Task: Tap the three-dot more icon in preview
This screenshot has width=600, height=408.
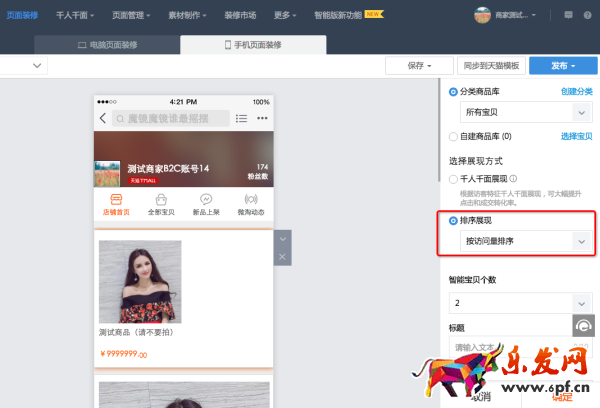Action: coord(262,118)
